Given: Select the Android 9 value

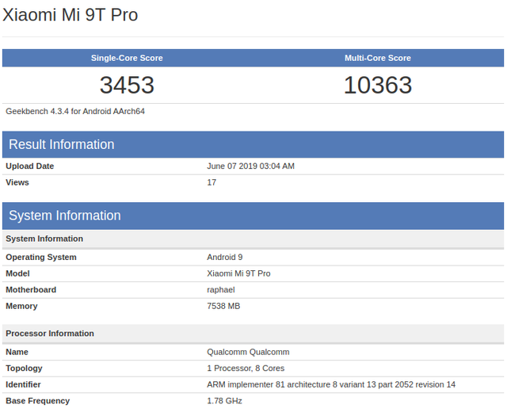Looking at the screenshot, I should coord(225,258).
